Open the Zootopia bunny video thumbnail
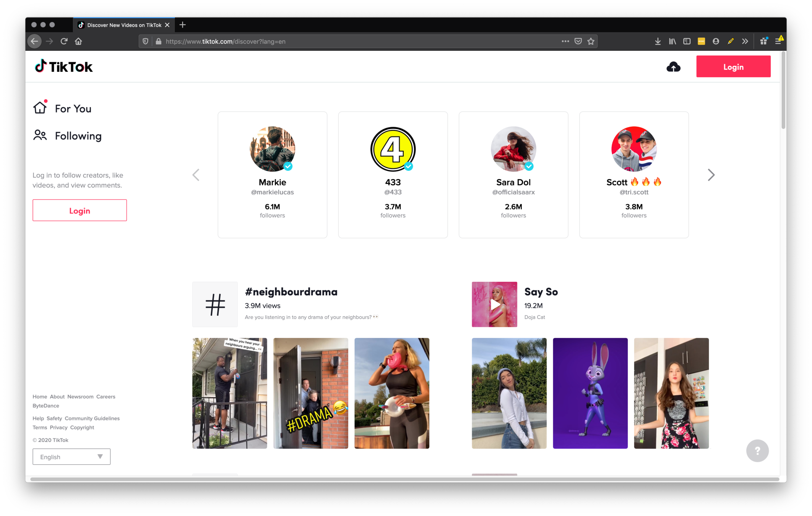Viewport: 812px width, 516px height. coord(590,393)
